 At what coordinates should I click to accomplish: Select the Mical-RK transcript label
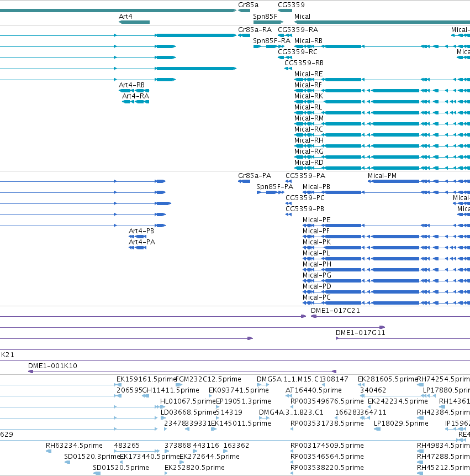coord(309,96)
